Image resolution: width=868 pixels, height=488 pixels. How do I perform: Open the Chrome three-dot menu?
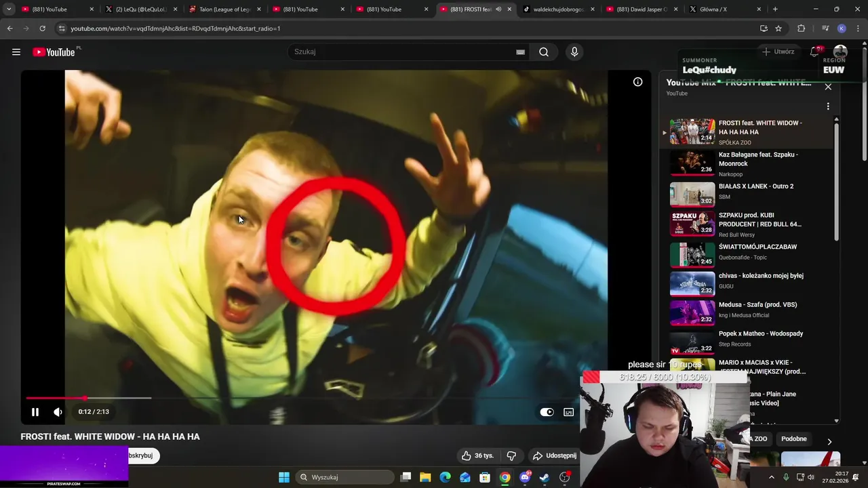pyautogui.click(x=858, y=28)
